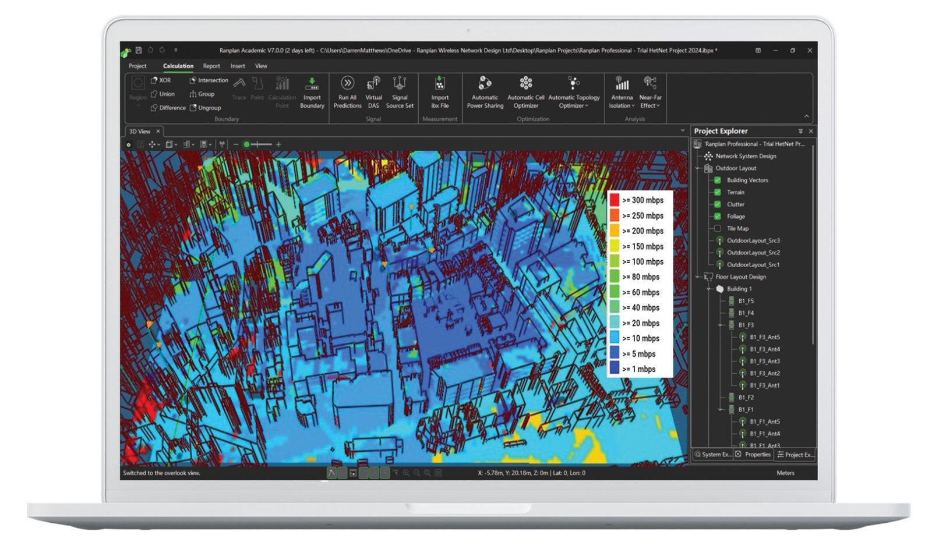932x560 pixels.
Task: Select floor B1_F5 in the tree
Action: pyautogui.click(x=746, y=301)
